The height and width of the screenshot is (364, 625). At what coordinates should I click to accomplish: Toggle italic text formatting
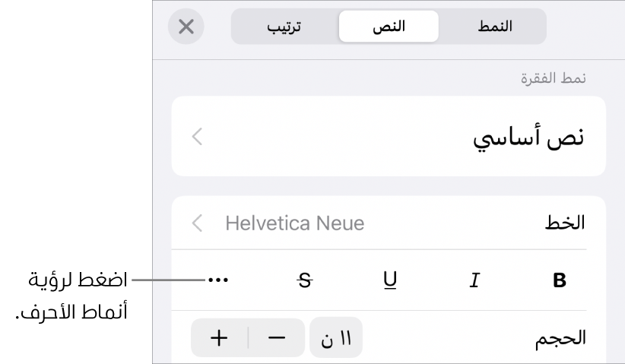(x=474, y=280)
